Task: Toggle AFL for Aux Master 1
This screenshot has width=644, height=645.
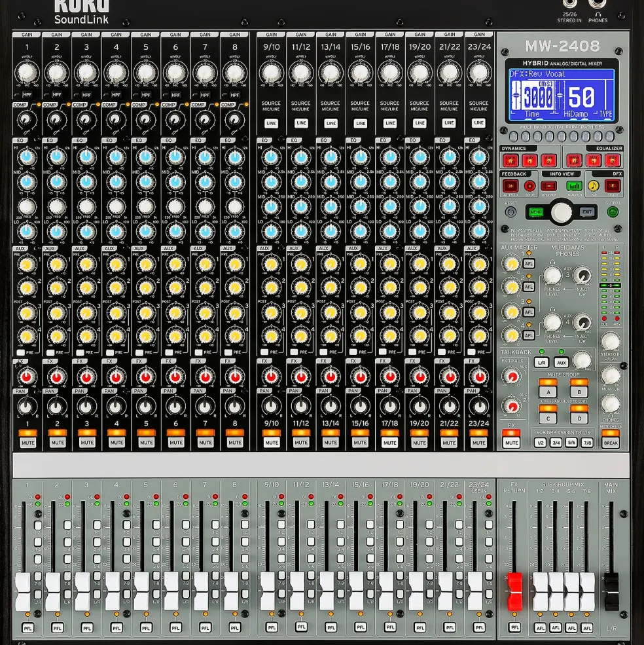Action: (x=529, y=264)
